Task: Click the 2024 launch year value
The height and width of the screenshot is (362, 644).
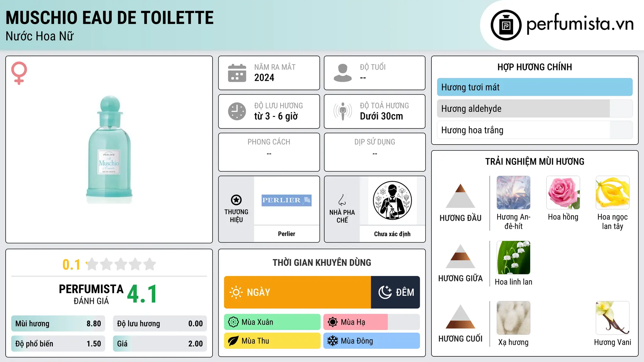Action: [x=264, y=78]
